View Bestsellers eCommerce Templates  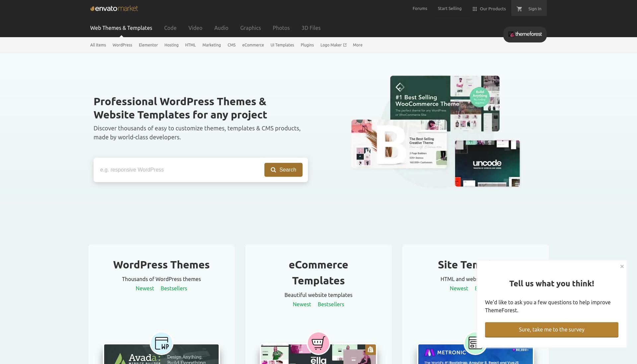coord(331,304)
